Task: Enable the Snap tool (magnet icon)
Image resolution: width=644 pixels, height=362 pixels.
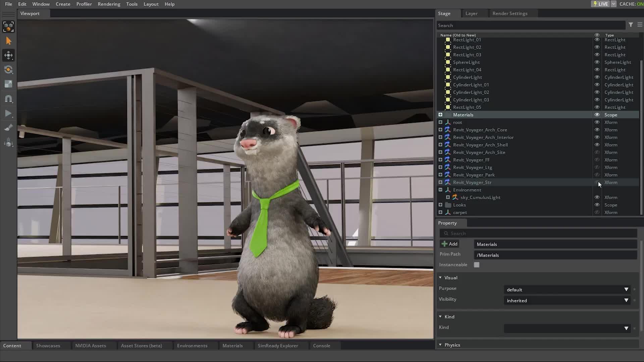Action: 8,98
